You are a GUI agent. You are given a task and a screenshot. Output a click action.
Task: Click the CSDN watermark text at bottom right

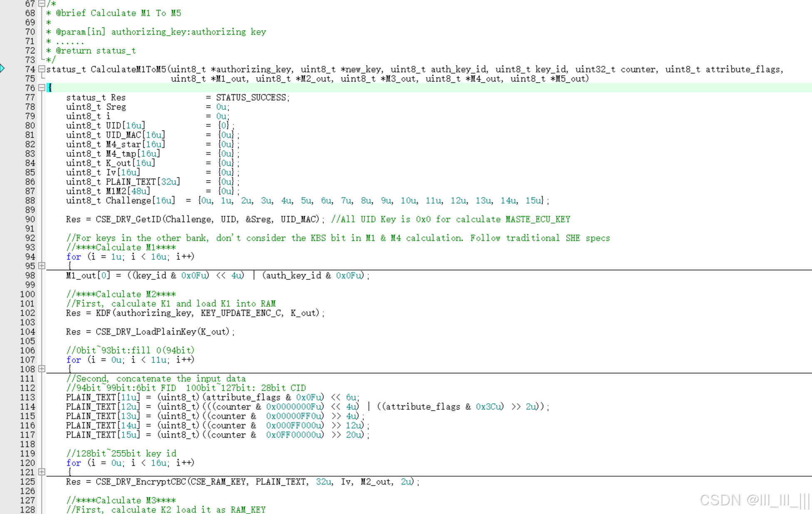pyautogui.click(x=754, y=500)
